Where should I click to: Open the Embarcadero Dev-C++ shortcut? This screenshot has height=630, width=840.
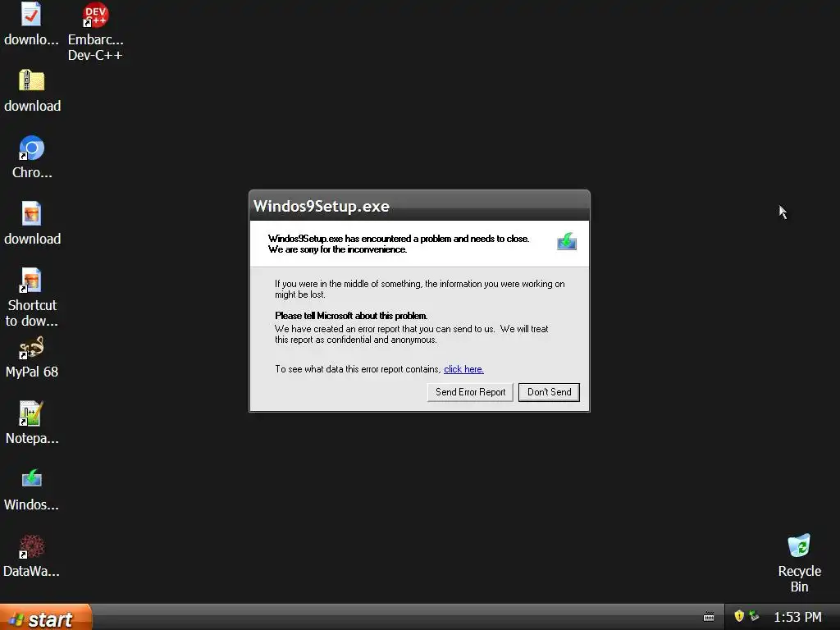95,15
